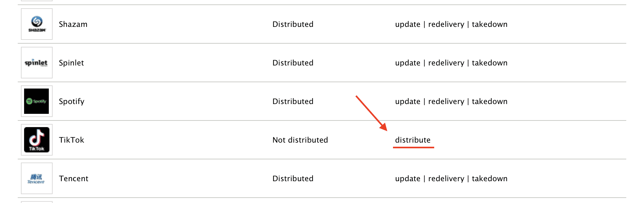Request redelivery to Spotify
Image resolution: width=644 pixels, height=203 pixels.
446,101
